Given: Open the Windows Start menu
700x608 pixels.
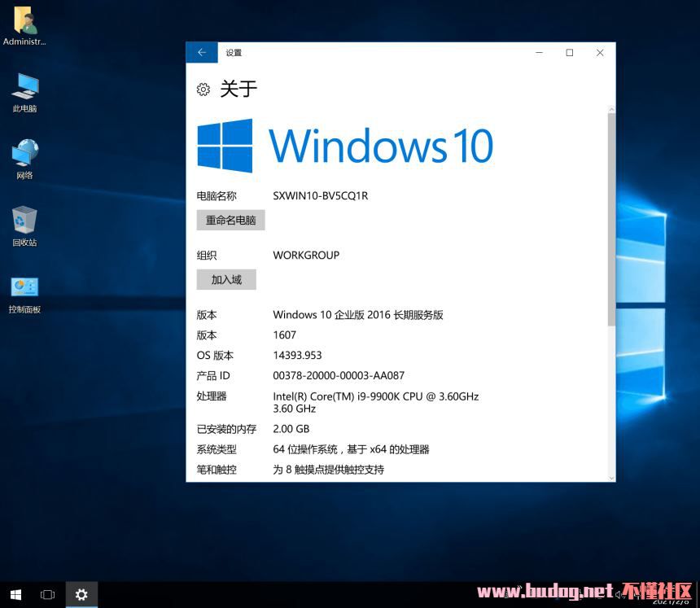Looking at the screenshot, I should point(15,595).
